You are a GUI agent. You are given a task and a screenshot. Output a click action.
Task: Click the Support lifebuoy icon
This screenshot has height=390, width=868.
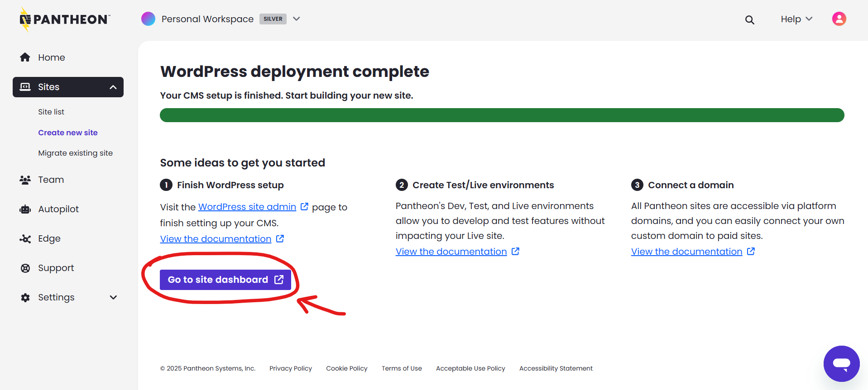25,268
